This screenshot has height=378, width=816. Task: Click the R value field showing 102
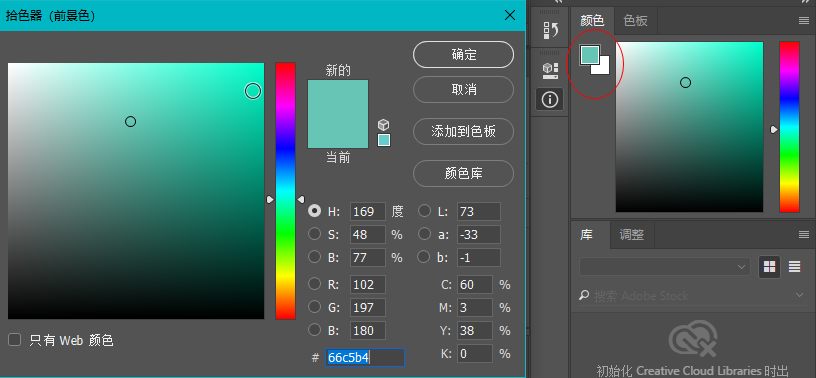click(368, 285)
